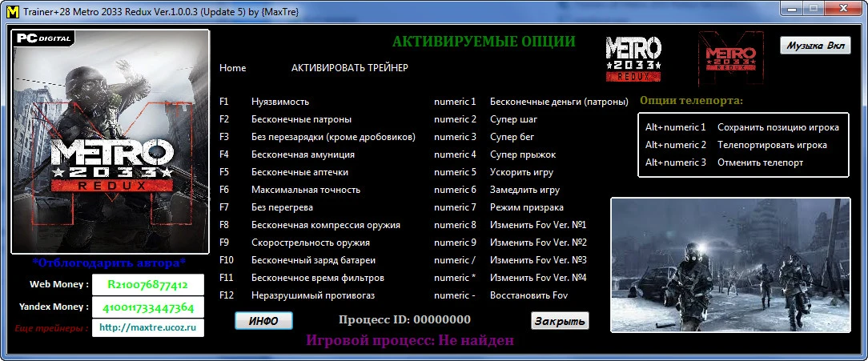Select Бесконечная компрессия оружия option

pos(325,226)
